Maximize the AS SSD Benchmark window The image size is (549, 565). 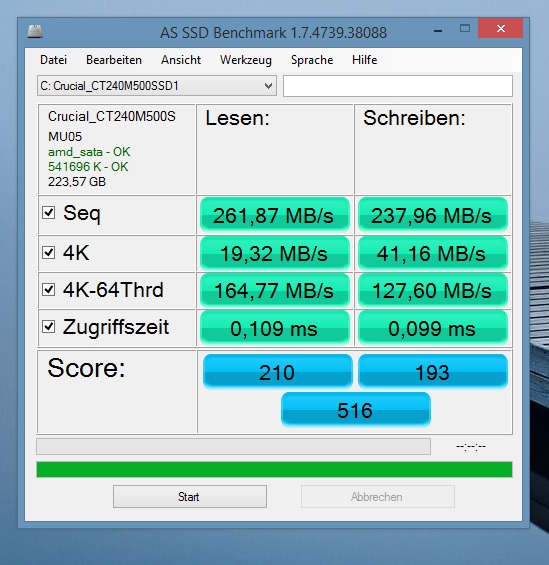pyautogui.click(x=465, y=28)
